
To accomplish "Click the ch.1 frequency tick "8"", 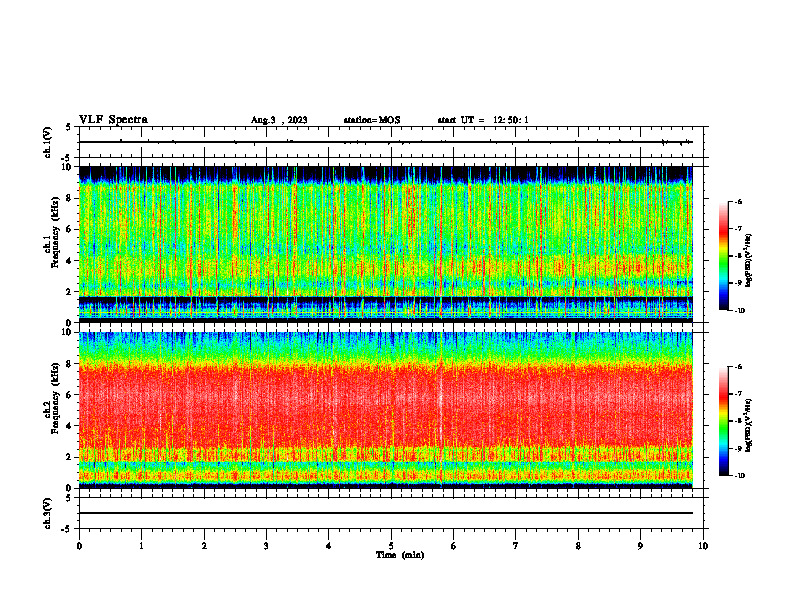I will pos(69,198).
